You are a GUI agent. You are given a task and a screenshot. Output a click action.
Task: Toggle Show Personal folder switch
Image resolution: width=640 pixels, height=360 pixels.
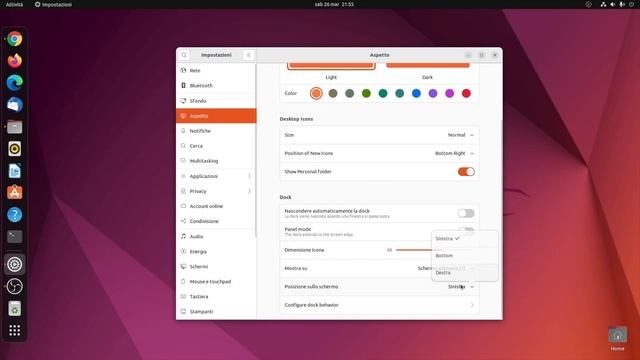tap(466, 172)
